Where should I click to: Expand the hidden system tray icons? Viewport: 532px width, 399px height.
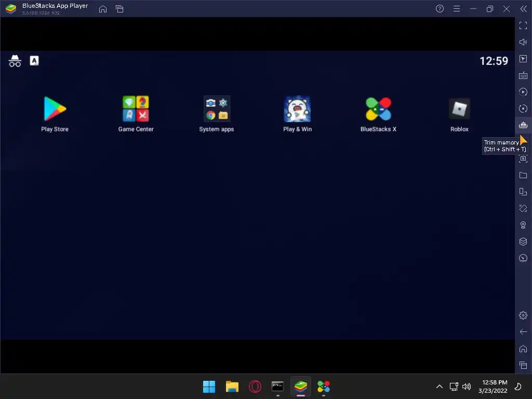click(x=440, y=387)
